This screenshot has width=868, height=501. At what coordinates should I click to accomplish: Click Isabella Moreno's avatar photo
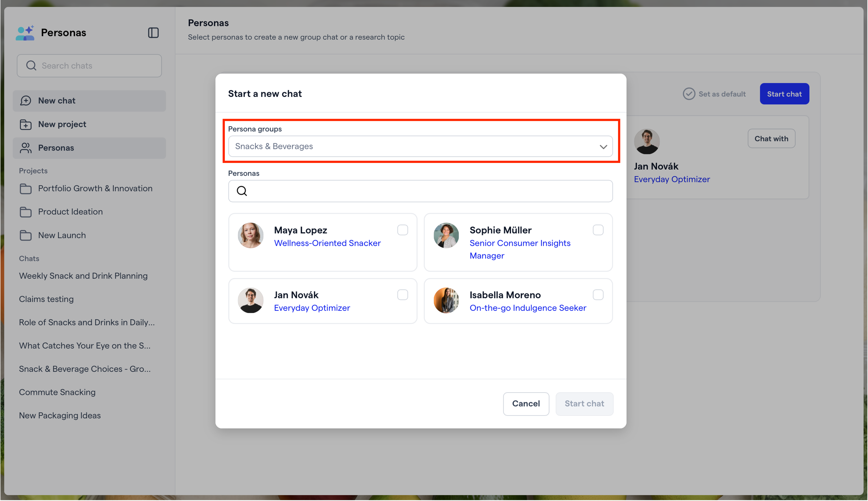coord(446,300)
